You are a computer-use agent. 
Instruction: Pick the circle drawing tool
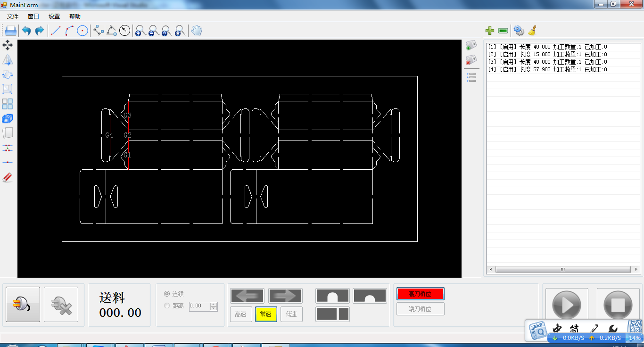83,31
